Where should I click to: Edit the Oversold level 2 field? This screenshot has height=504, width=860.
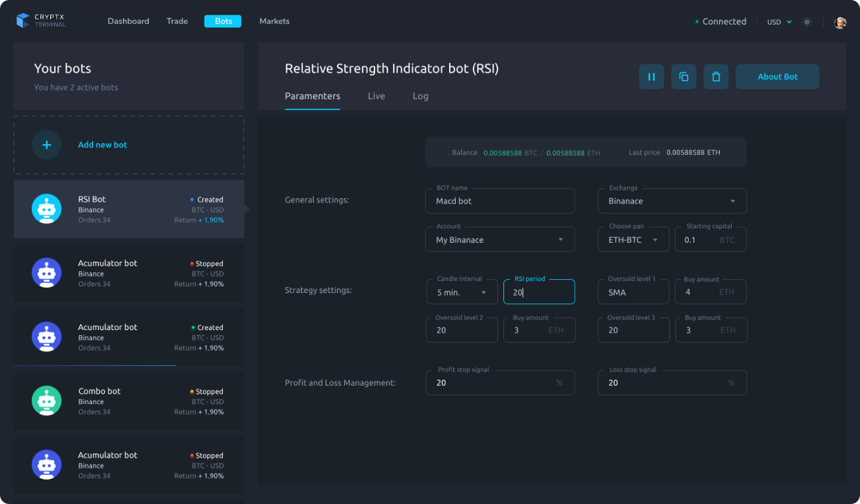click(462, 330)
